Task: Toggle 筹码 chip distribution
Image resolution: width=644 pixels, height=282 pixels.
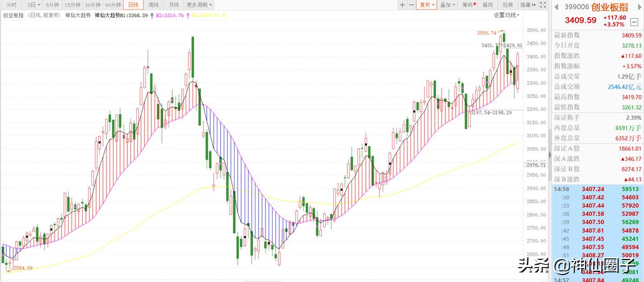Action: [469, 5]
